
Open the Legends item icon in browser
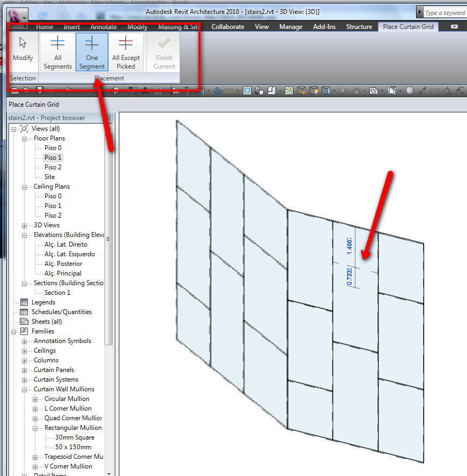click(x=24, y=302)
